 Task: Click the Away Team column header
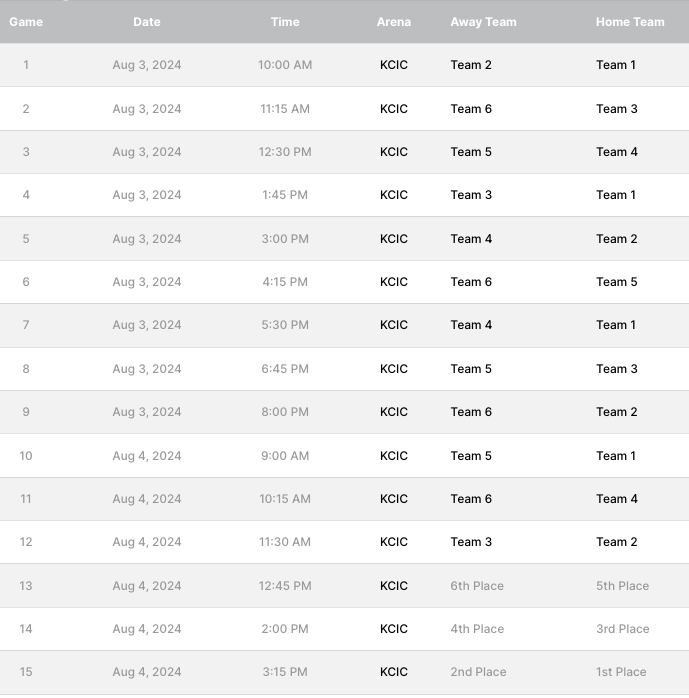coord(483,22)
